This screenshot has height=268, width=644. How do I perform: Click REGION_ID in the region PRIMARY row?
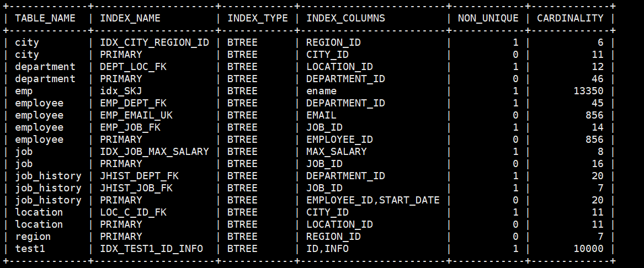coord(333,237)
